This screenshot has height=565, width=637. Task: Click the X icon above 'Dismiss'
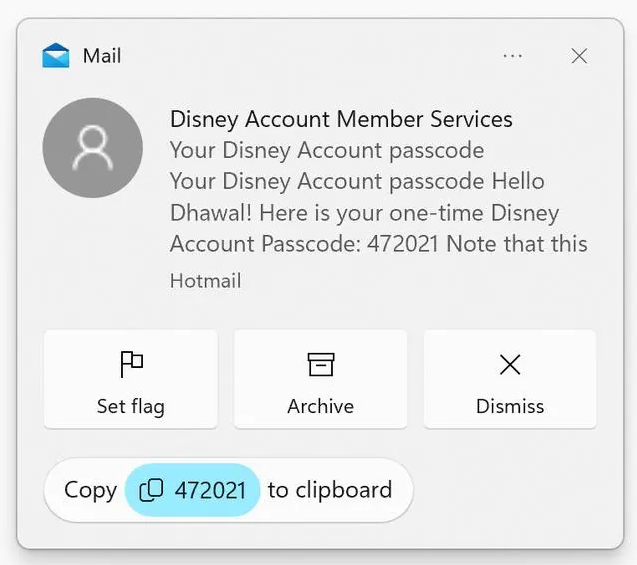click(510, 365)
